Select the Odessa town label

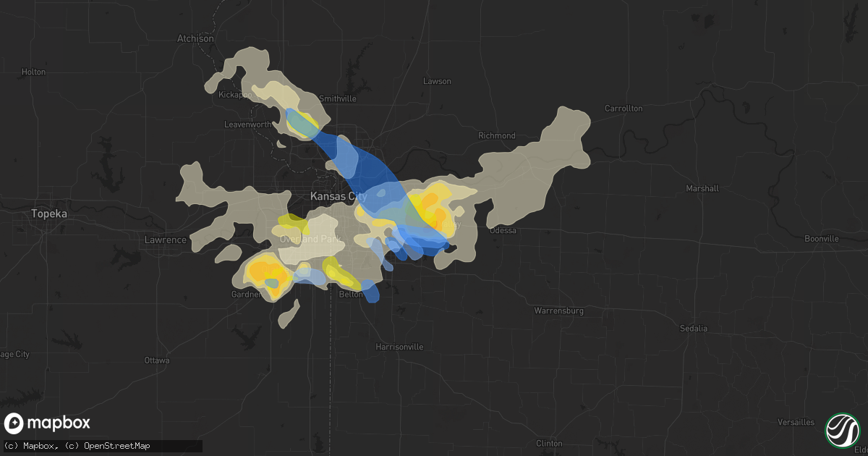[x=503, y=230]
